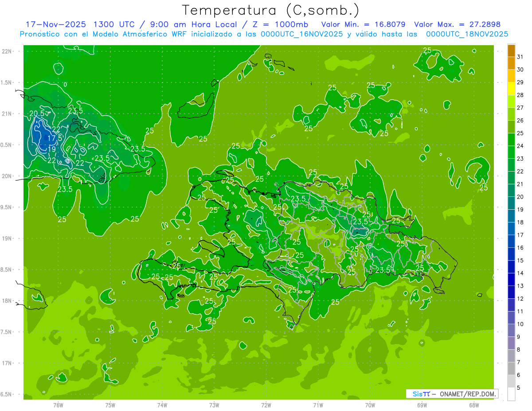This screenshot has width=532, height=411.
Task: Click the yellow swatch between 28 and 29
Action: (x=511, y=88)
